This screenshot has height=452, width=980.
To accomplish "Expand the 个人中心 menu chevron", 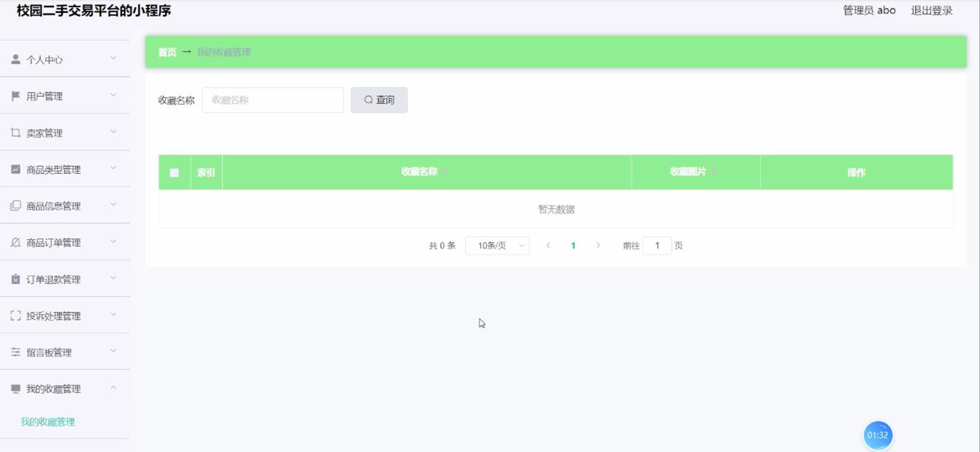I will pos(113,58).
